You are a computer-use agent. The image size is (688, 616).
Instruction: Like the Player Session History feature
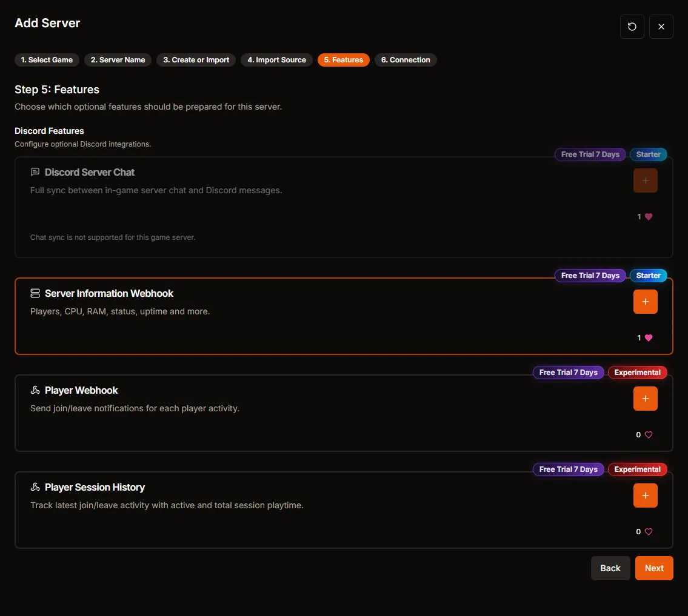click(x=649, y=532)
